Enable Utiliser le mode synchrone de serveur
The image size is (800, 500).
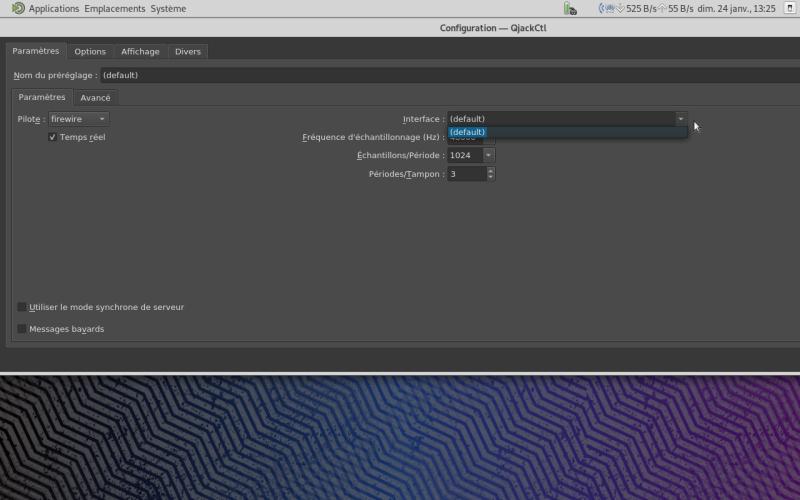(x=21, y=307)
